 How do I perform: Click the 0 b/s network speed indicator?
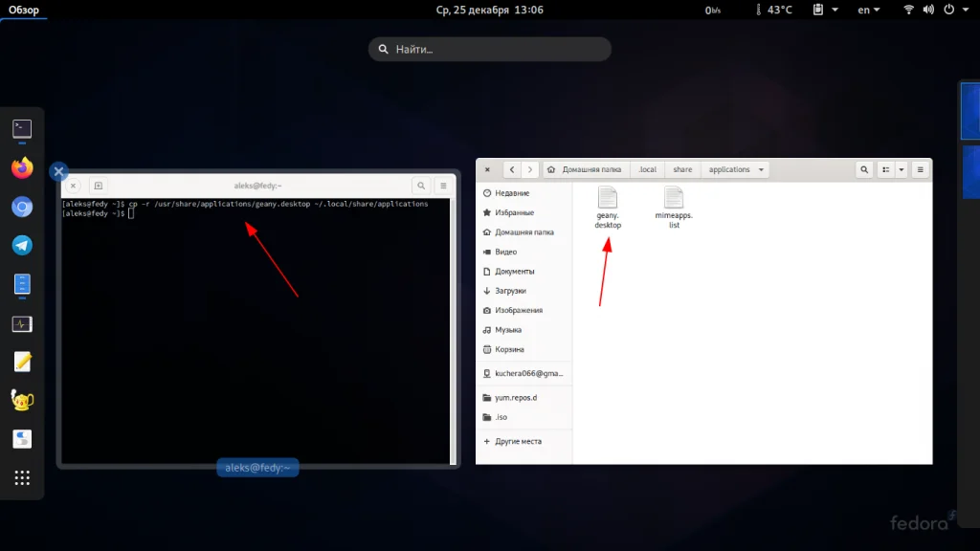click(x=712, y=10)
